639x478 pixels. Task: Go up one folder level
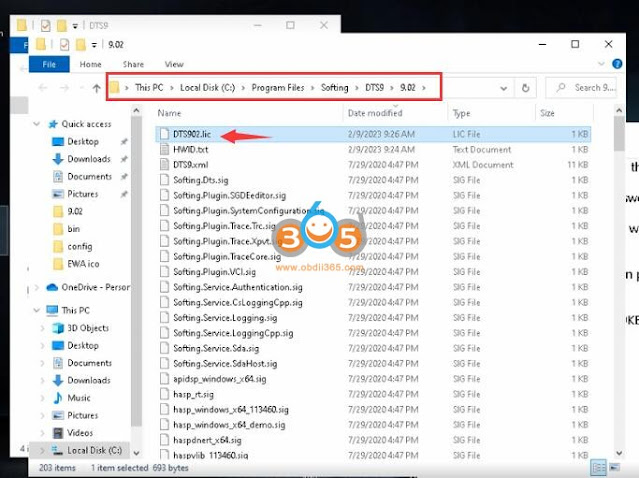pyautogui.click(x=97, y=88)
